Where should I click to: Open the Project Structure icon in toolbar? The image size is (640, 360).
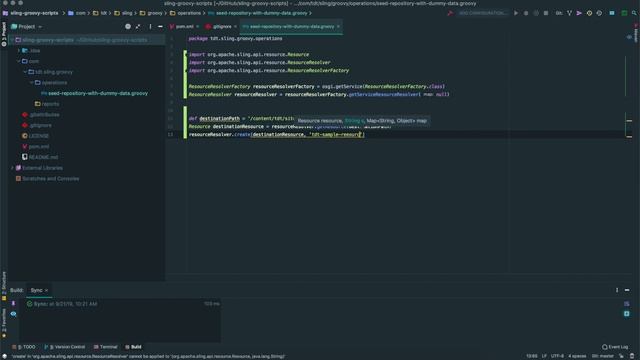pos(612,13)
